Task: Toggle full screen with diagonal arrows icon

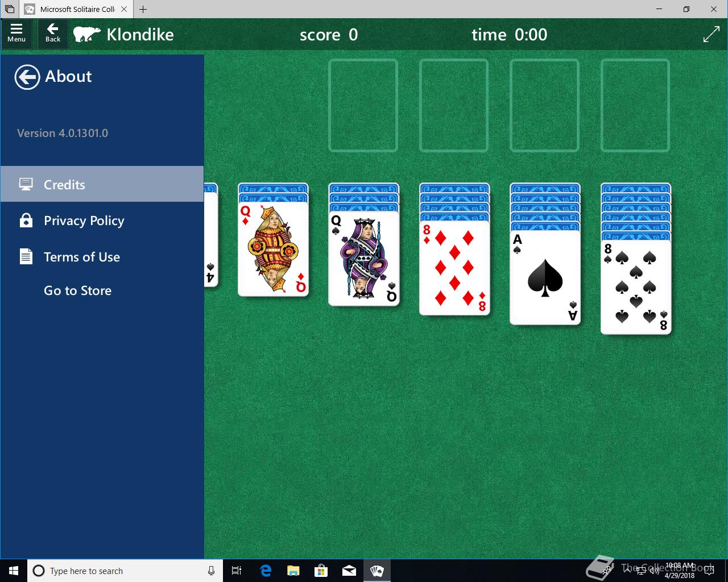Action: click(x=711, y=34)
